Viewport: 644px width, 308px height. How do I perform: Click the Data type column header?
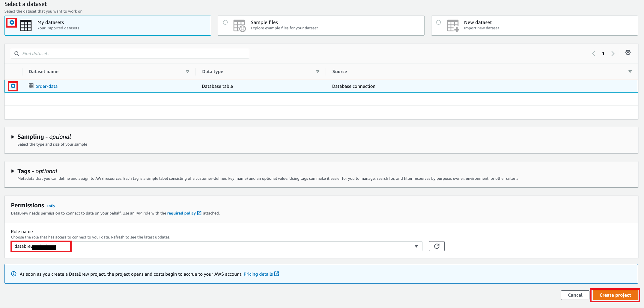pyautogui.click(x=213, y=72)
